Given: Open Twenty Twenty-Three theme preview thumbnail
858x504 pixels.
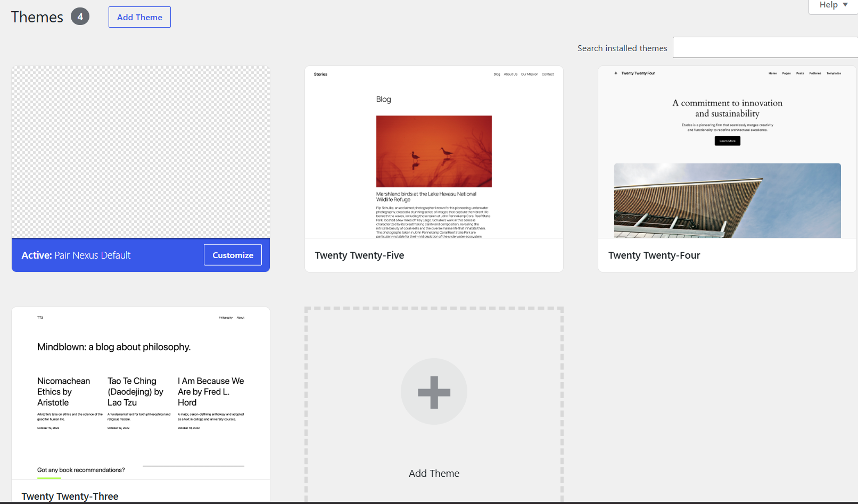Looking at the screenshot, I should [141, 393].
